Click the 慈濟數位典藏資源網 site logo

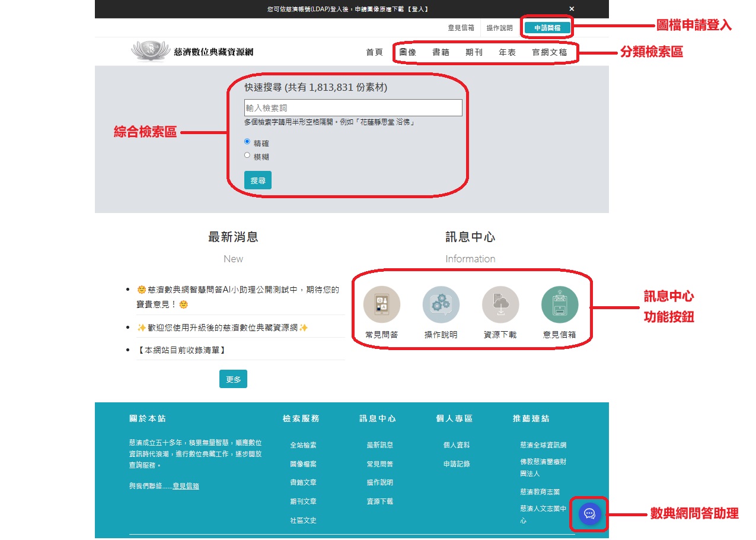[x=192, y=52]
